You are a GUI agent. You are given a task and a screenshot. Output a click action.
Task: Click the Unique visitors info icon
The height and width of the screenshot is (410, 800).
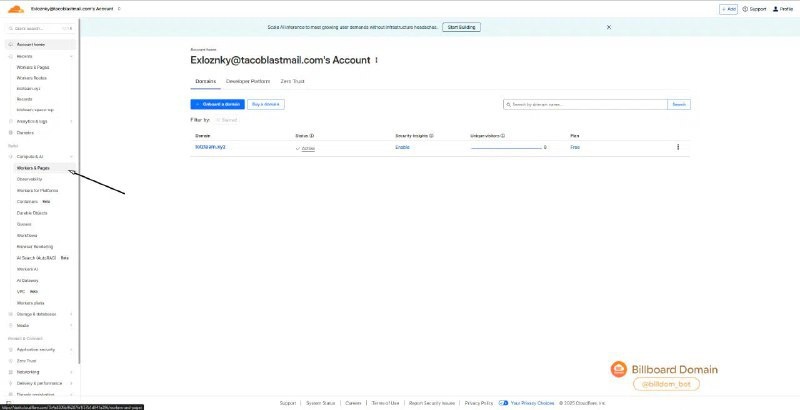(503, 136)
